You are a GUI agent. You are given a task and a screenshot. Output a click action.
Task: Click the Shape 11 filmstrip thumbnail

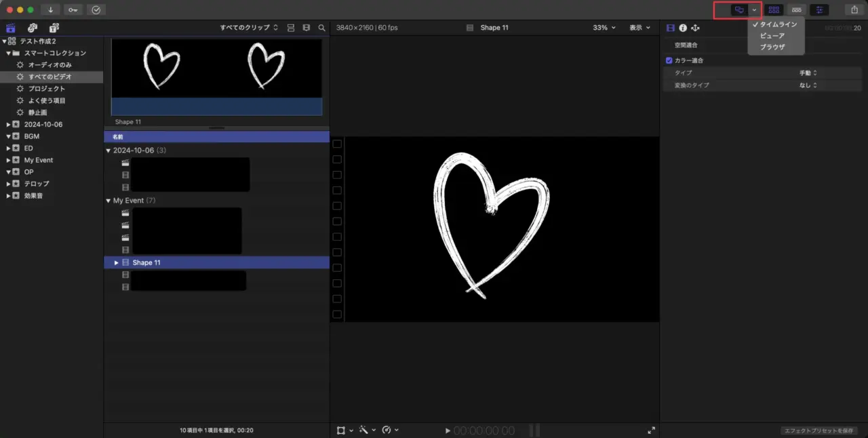click(x=217, y=77)
